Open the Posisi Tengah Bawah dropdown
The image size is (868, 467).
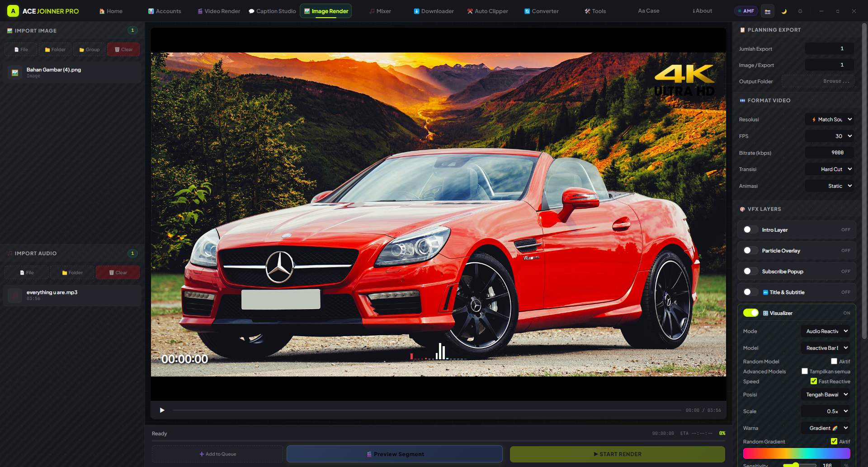[x=826, y=395]
